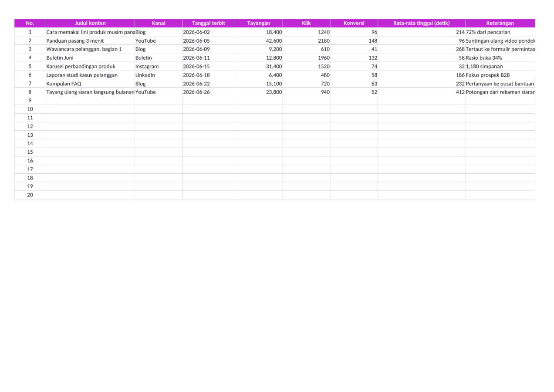Screen dimensions: 554x392
Task: Click the "Buletin Juni" title cell
Action: (90, 57)
